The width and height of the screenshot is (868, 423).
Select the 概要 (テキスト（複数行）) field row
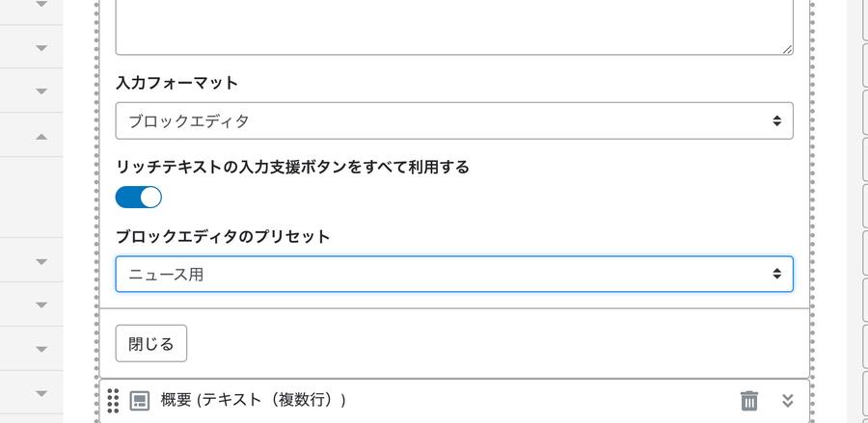click(454, 400)
